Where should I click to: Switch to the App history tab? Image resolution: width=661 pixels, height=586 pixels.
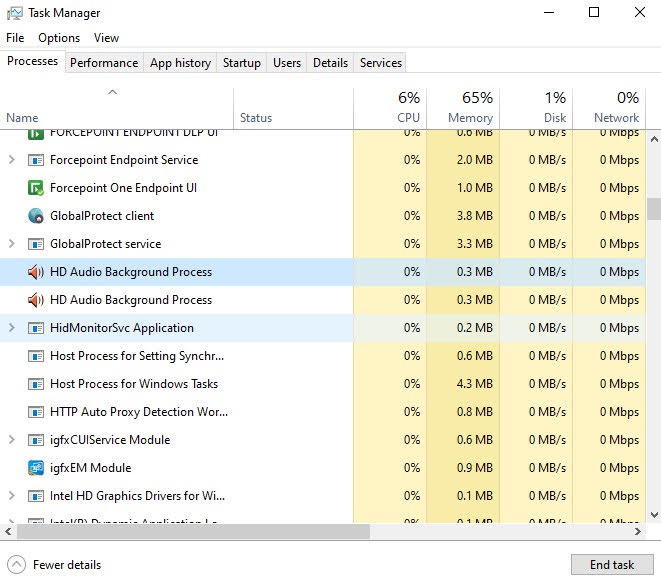[180, 63]
